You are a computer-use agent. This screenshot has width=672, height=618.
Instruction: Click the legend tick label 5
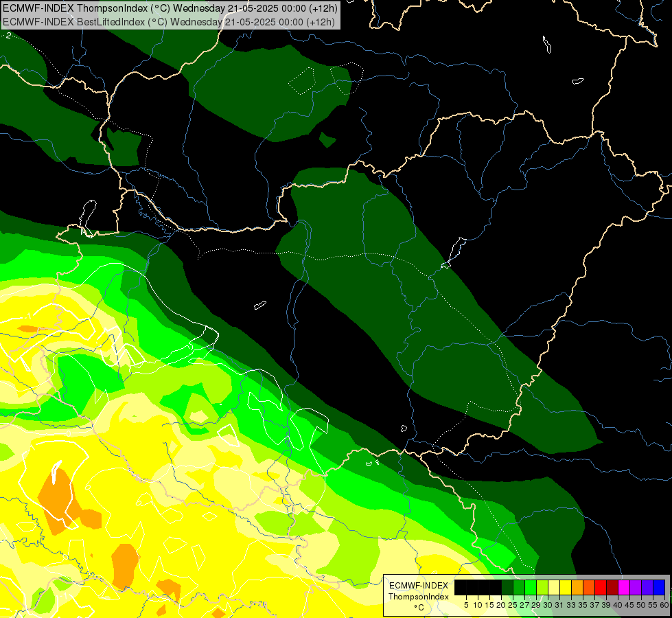pos(466,605)
